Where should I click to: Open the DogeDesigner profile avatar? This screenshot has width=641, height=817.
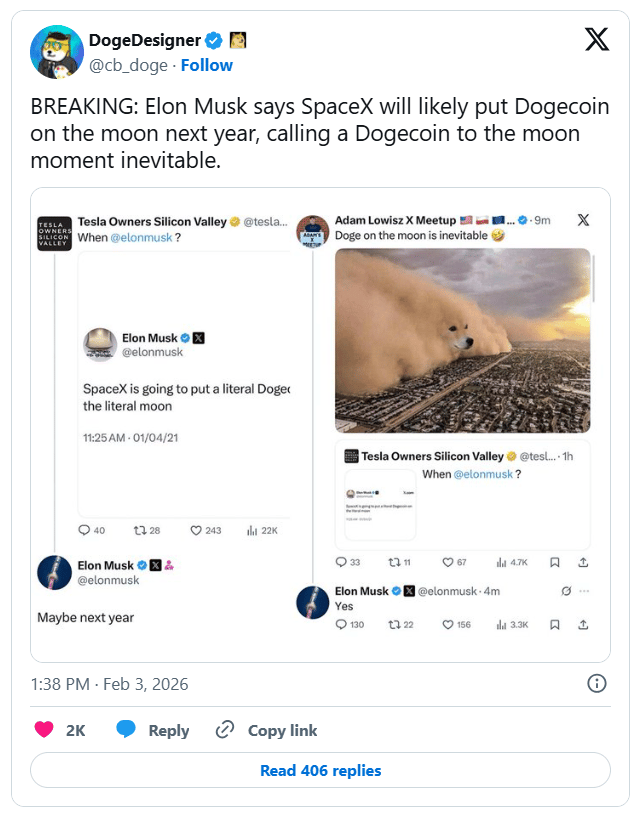click(55, 52)
